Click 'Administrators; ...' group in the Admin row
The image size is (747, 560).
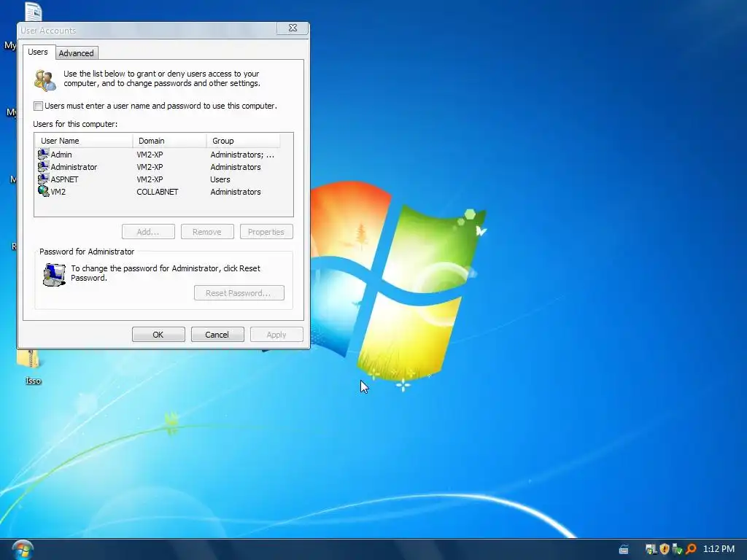[242, 155]
